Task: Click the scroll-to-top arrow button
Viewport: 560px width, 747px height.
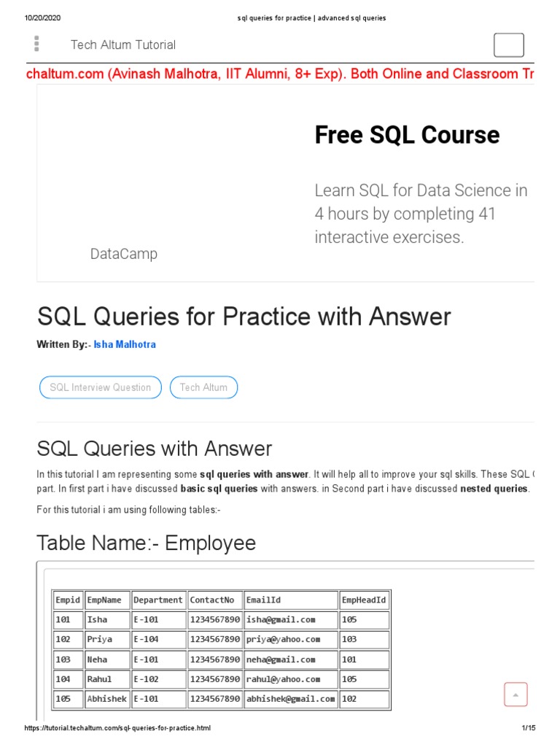Action: pyautogui.click(x=516, y=694)
